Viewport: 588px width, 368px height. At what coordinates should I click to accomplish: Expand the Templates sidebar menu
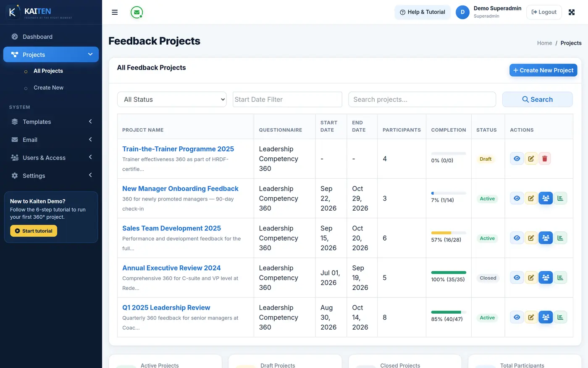(51, 122)
